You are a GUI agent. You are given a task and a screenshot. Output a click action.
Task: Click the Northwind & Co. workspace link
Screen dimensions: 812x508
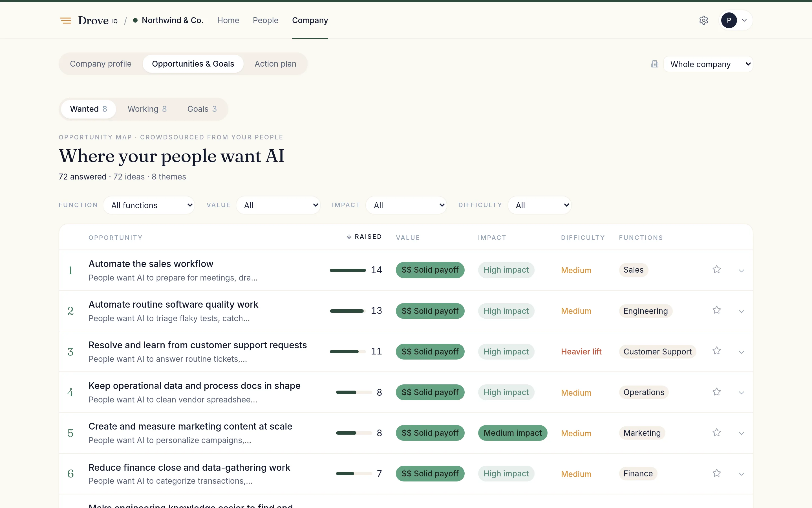pos(168,21)
